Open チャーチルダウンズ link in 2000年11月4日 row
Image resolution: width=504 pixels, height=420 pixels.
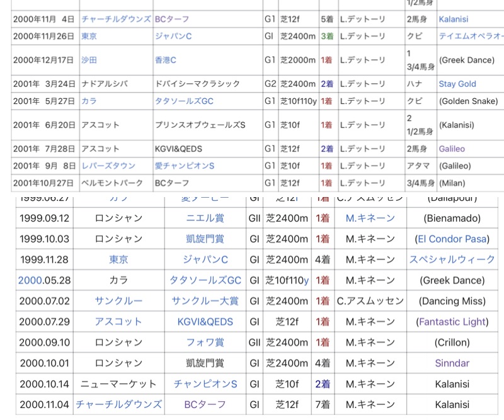(116, 19)
